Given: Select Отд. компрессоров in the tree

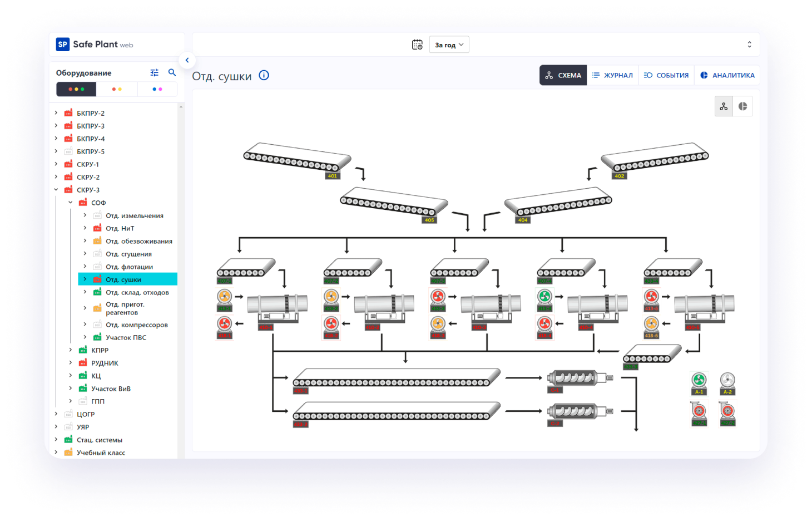Looking at the screenshot, I should [x=137, y=325].
